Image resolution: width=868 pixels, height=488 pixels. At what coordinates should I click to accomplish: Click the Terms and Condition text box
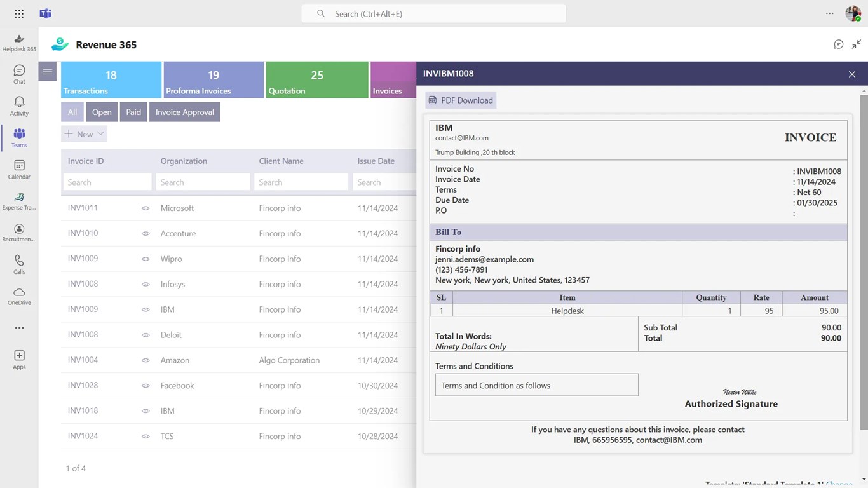pyautogui.click(x=536, y=385)
